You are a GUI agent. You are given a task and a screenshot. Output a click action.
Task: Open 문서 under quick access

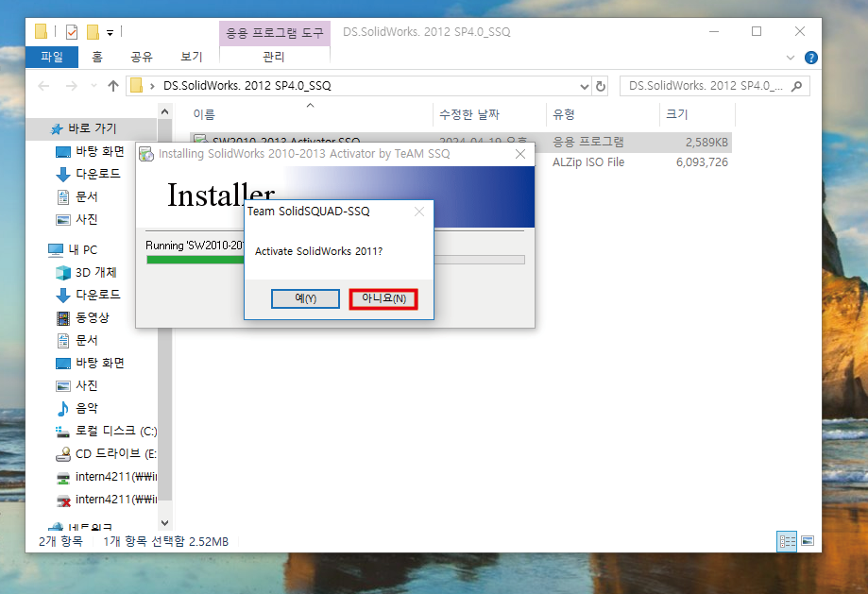pyautogui.click(x=86, y=196)
